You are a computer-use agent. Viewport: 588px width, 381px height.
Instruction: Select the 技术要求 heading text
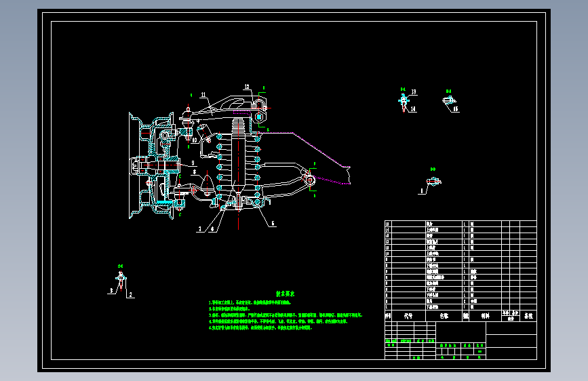point(285,294)
